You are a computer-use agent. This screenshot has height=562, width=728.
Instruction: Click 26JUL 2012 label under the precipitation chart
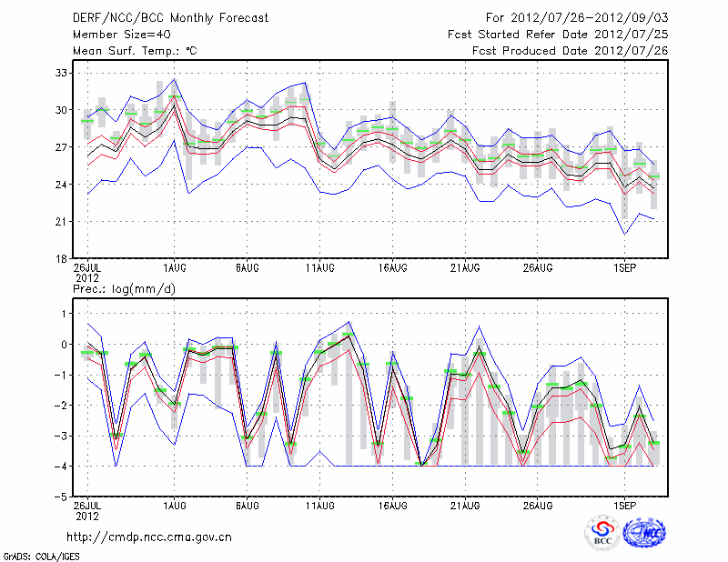87,509
